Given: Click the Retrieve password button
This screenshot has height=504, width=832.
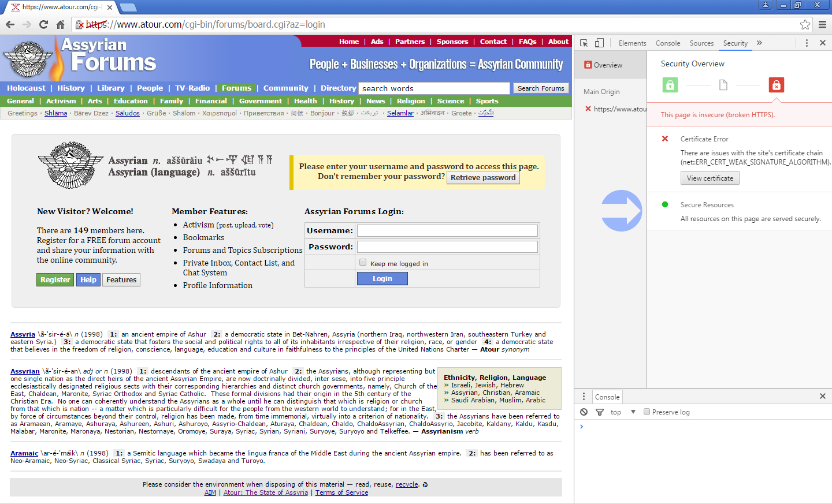Looking at the screenshot, I should (x=483, y=177).
